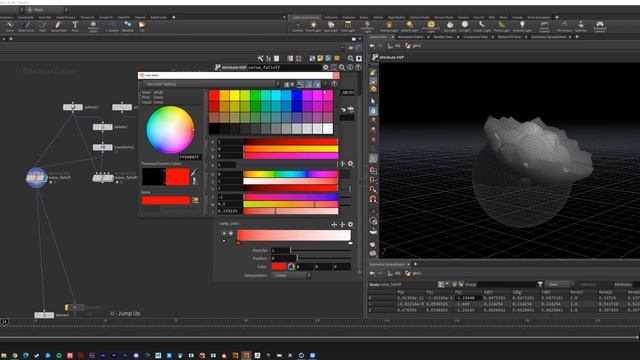Viewport: 640px width, 360px height.
Task: Open ramp presets small arrow below ramp buttons
Action: [224, 241]
